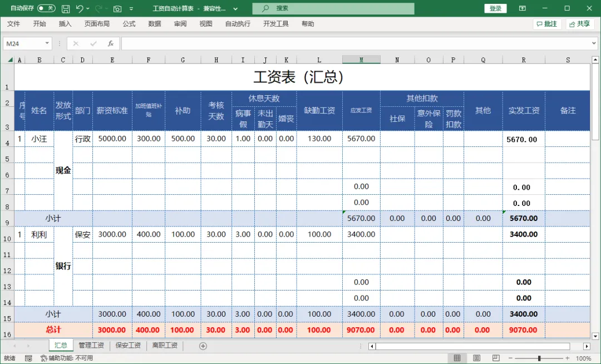Click the search box (搜索)
Viewport: 601px width, 364px height.
click(x=333, y=8)
